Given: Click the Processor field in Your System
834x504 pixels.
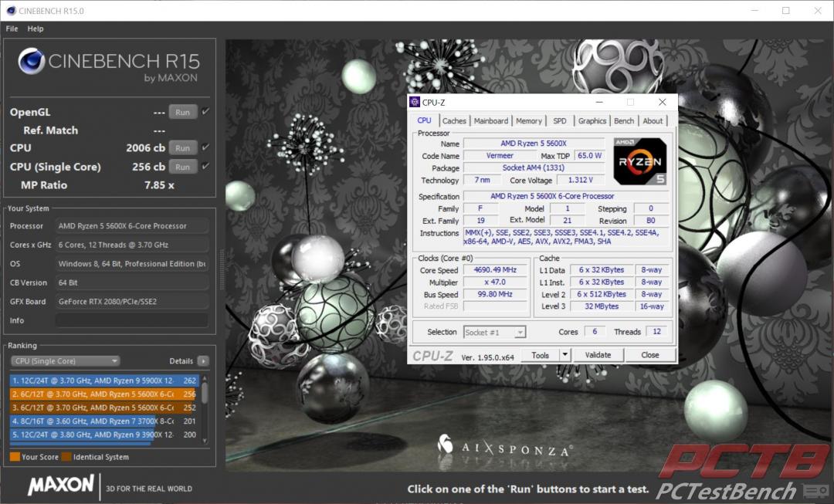Looking at the screenshot, I should [132, 226].
